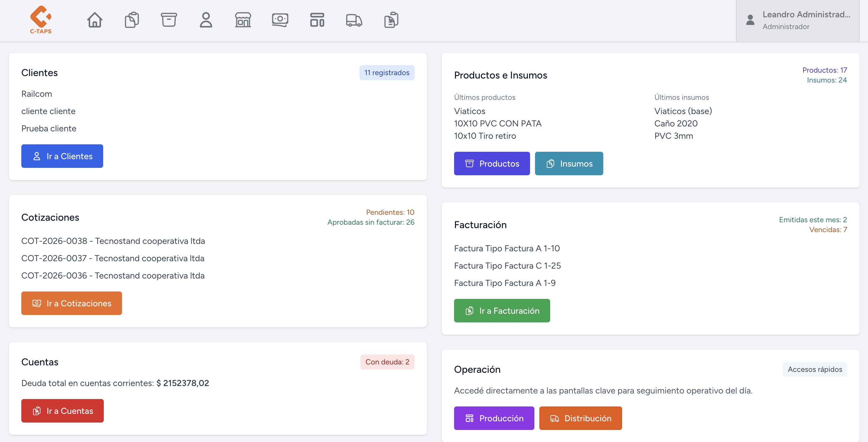
Task: Open the distribution truck nav icon
Action: click(354, 20)
